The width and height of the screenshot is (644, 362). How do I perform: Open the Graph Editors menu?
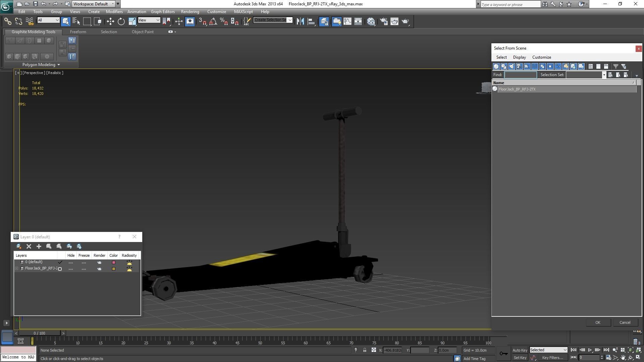click(163, 12)
